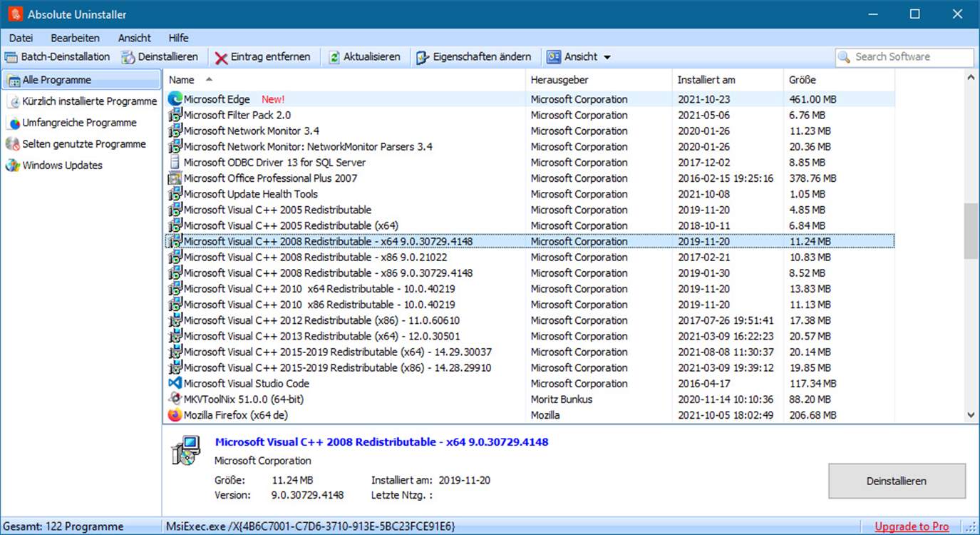Click the Mozilla Firefox row icon
The height and width of the screenshot is (535, 980).
tap(175, 414)
